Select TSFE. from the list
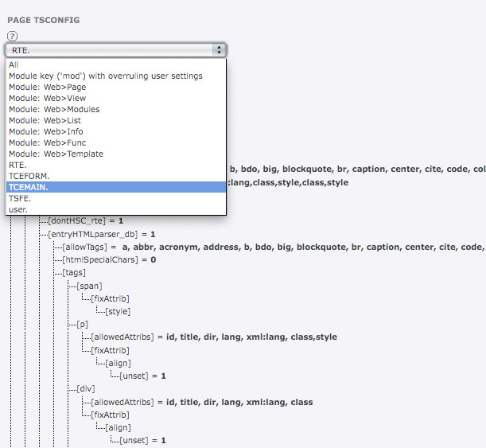 click(x=21, y=198)
